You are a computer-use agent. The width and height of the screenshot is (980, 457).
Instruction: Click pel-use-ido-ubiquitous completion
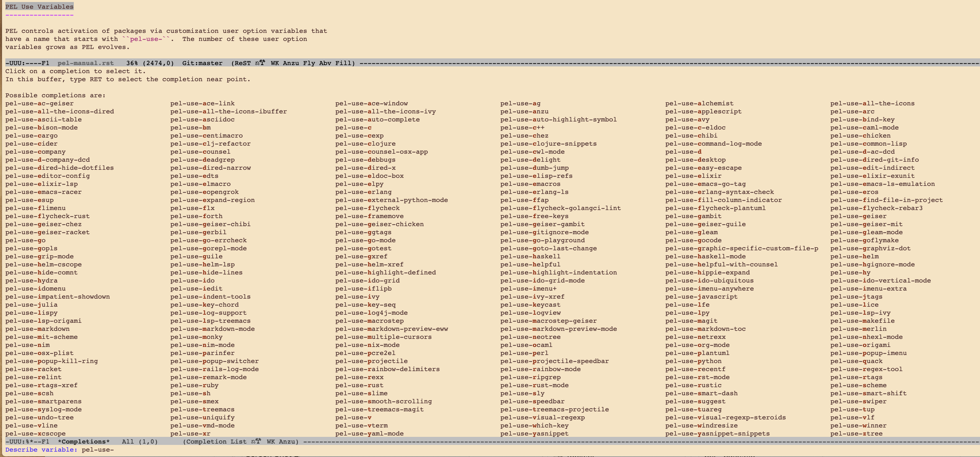(710, 281)
